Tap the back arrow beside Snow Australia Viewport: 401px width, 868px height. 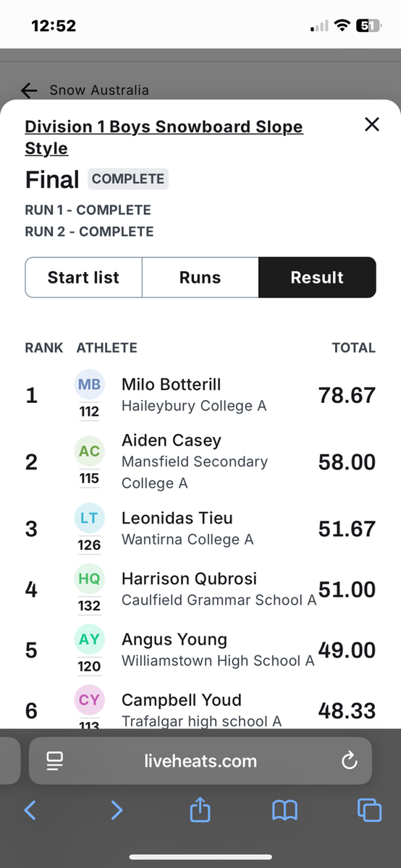[29, 90]
